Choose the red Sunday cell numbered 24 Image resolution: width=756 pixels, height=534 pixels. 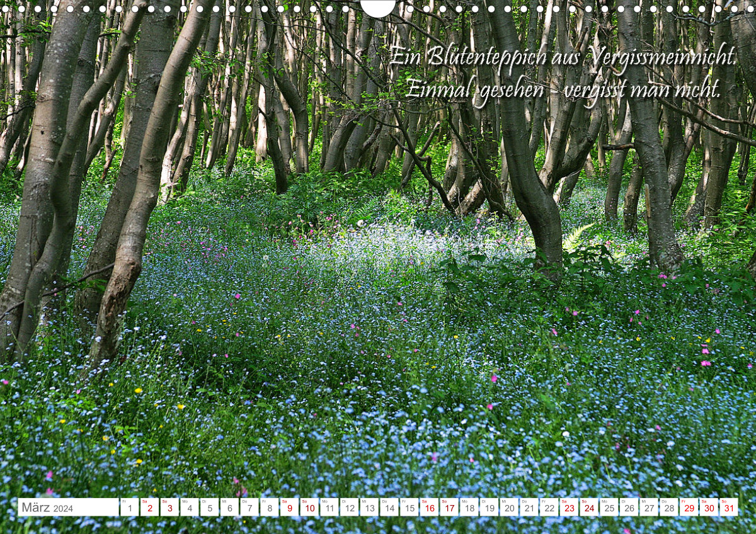coord(589,507)
